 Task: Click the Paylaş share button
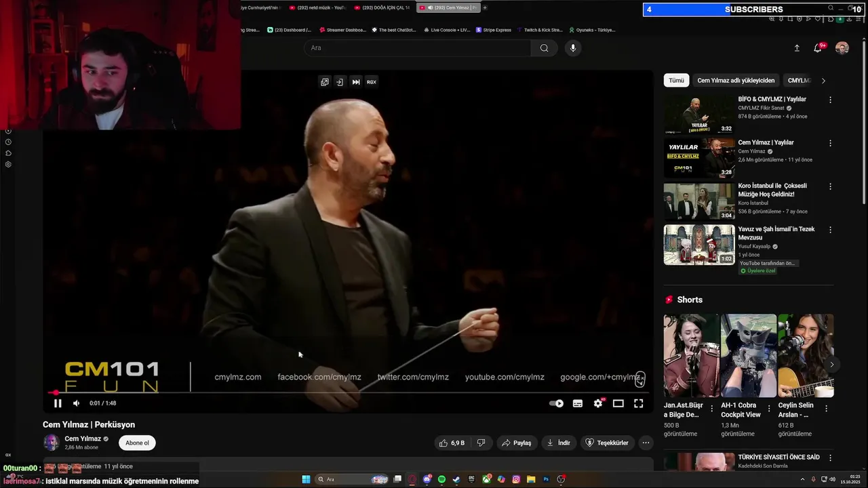516,443
